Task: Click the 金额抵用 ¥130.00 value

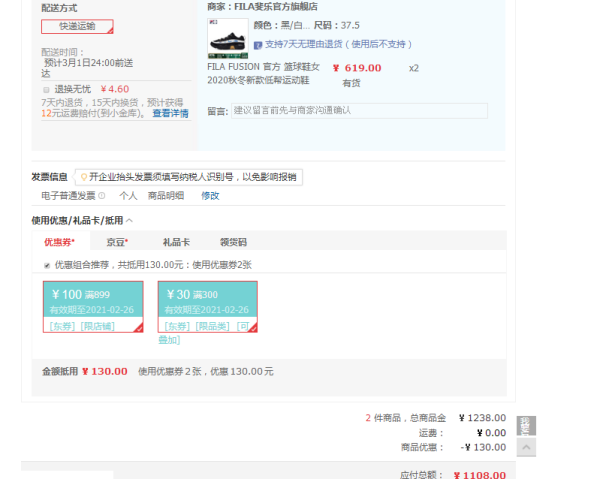Action: (104, 371)
